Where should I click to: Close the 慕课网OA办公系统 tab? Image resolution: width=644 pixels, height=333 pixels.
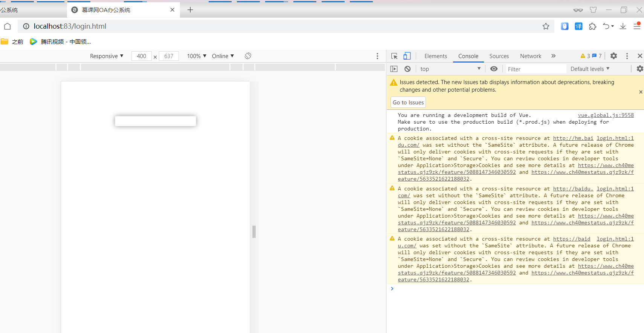click(x=172, y=10)
